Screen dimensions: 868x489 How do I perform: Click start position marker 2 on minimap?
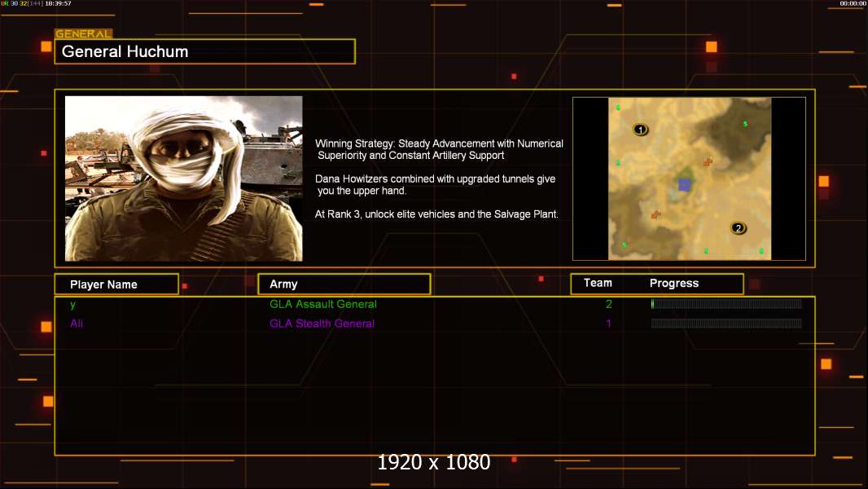pyautogui.click(x=738, y=227)
